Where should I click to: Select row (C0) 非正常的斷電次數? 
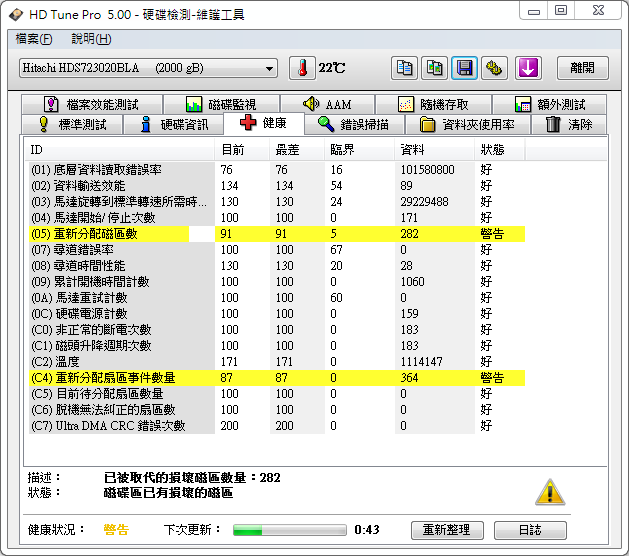(x=277, y=330)
